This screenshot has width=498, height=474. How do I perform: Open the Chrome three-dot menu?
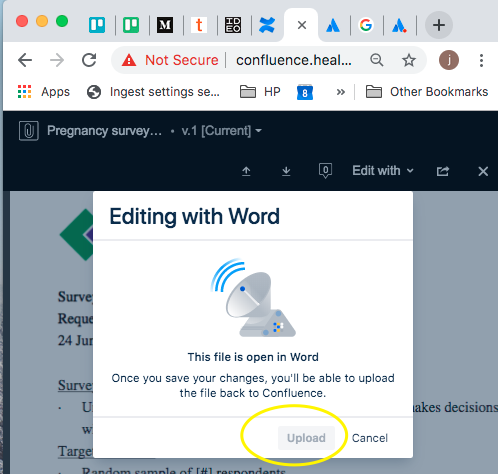481,60
